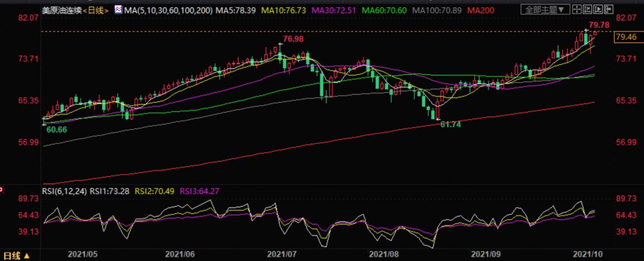Click the 61.74 low price marker
The image size is (644, 261).
(x=451, y=124)
